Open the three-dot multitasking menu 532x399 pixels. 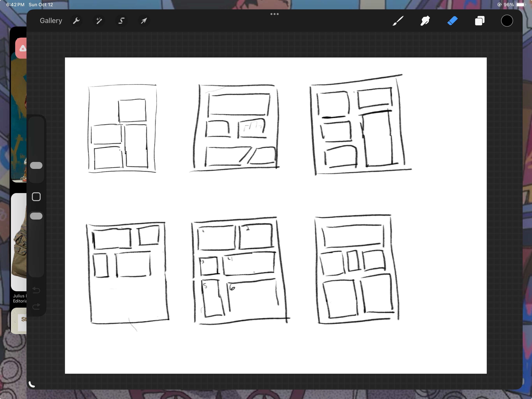(x=274, y=14)
